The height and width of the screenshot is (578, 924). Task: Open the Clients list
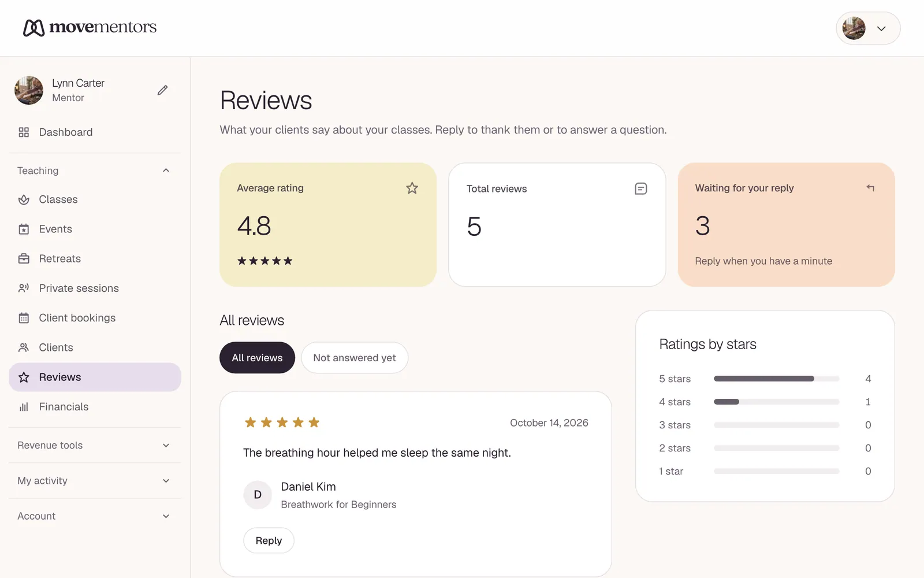[x=95, y=347]
